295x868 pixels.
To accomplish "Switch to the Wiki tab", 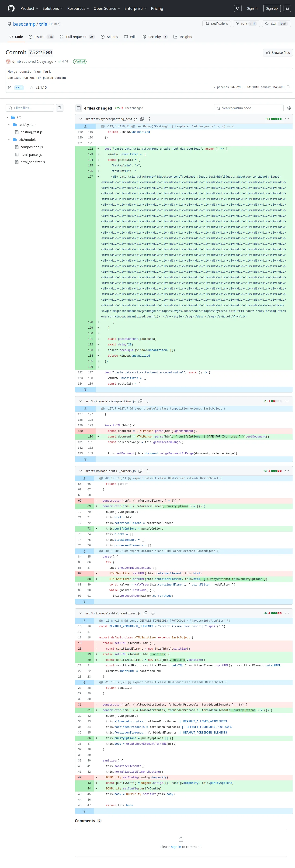I will (x=130, y=37).
